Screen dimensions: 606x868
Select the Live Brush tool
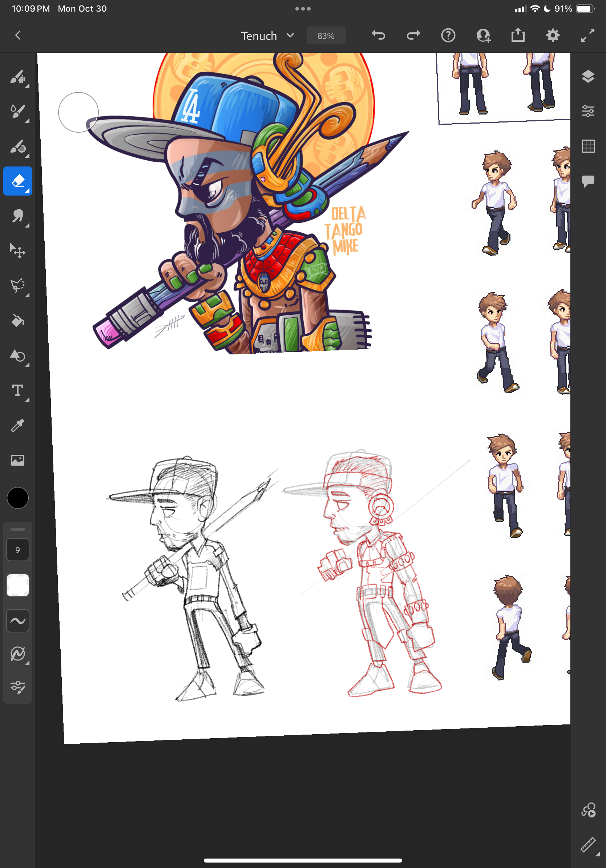(18, 112)
